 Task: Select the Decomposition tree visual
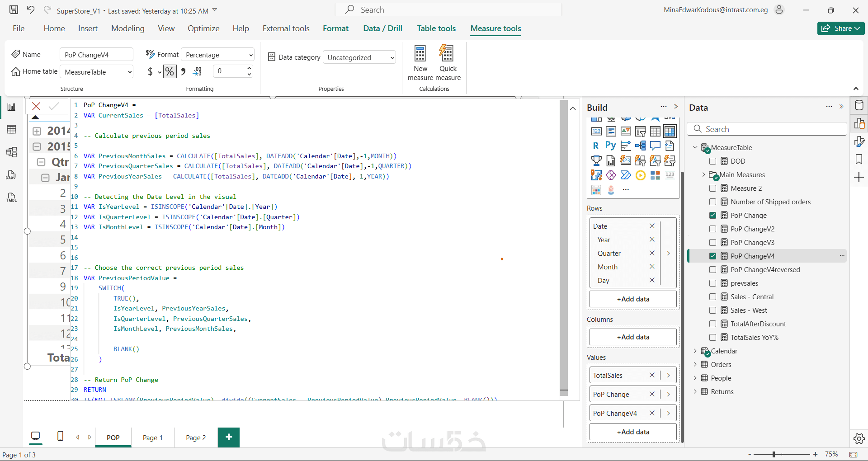click(x=640, y=146)
